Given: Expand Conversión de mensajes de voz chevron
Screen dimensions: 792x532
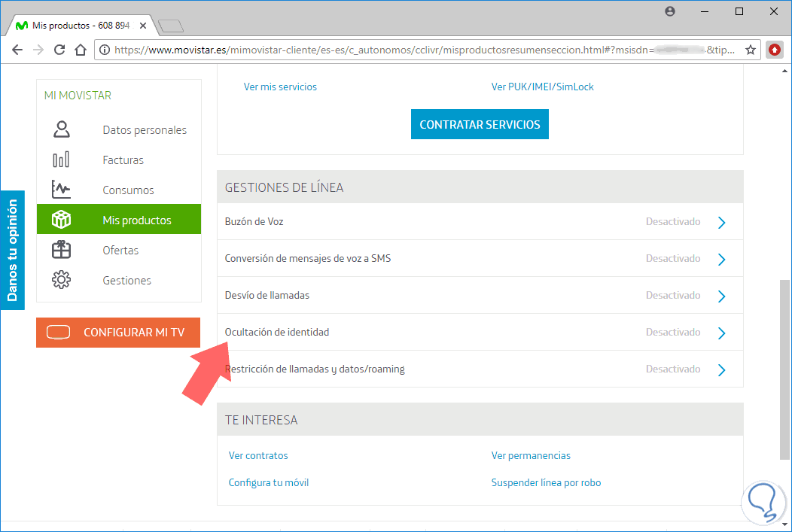Looking at the screenshot, I should coord(722,259).
